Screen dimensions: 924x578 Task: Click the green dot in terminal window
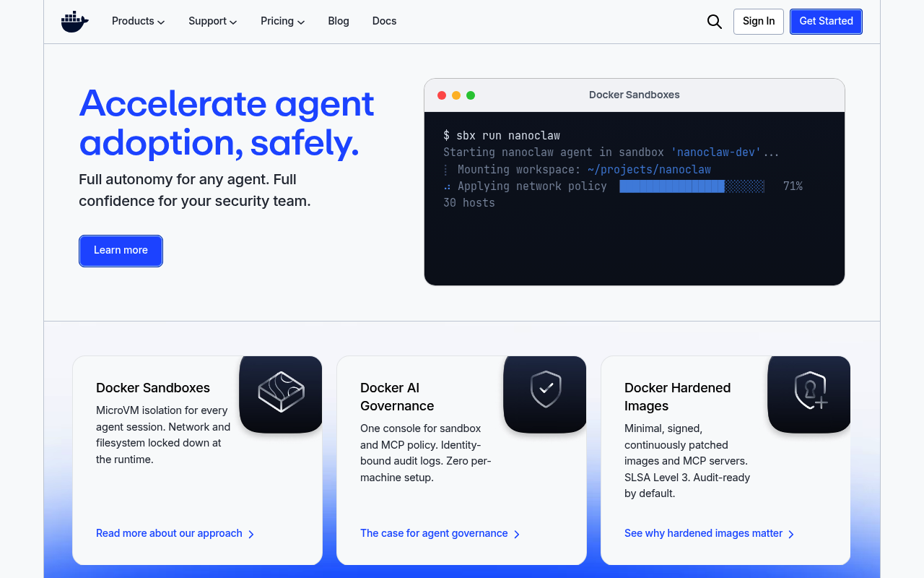pos(471,95)
